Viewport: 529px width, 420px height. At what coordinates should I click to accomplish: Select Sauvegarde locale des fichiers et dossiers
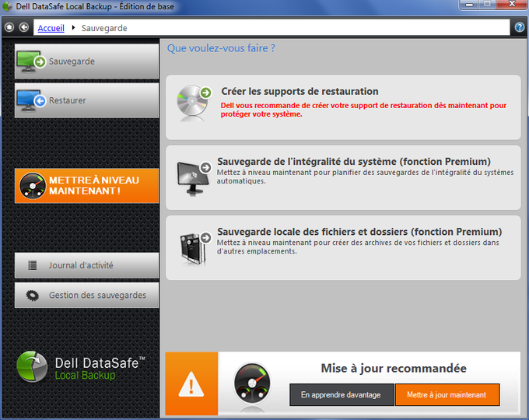[343, 248]
